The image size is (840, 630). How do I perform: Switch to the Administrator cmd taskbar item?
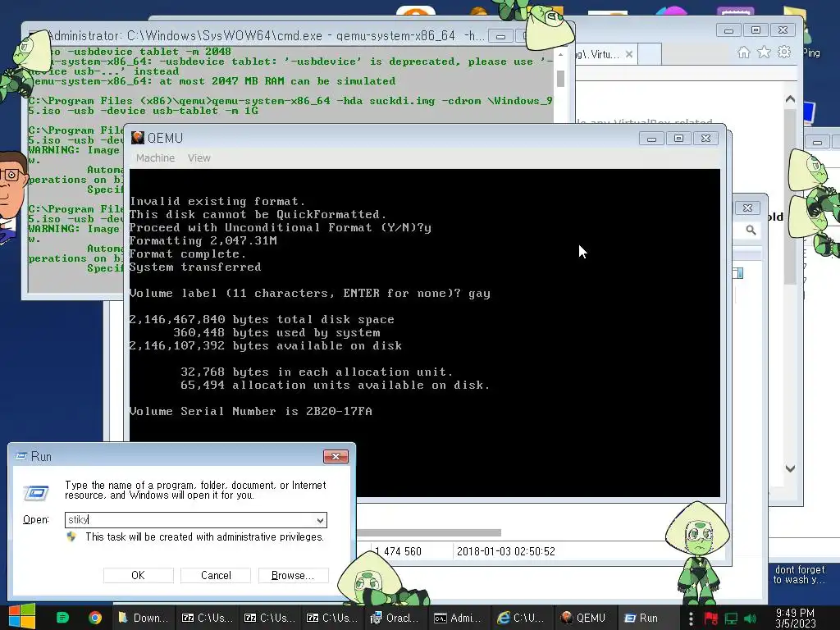click(x=457, y=618)
